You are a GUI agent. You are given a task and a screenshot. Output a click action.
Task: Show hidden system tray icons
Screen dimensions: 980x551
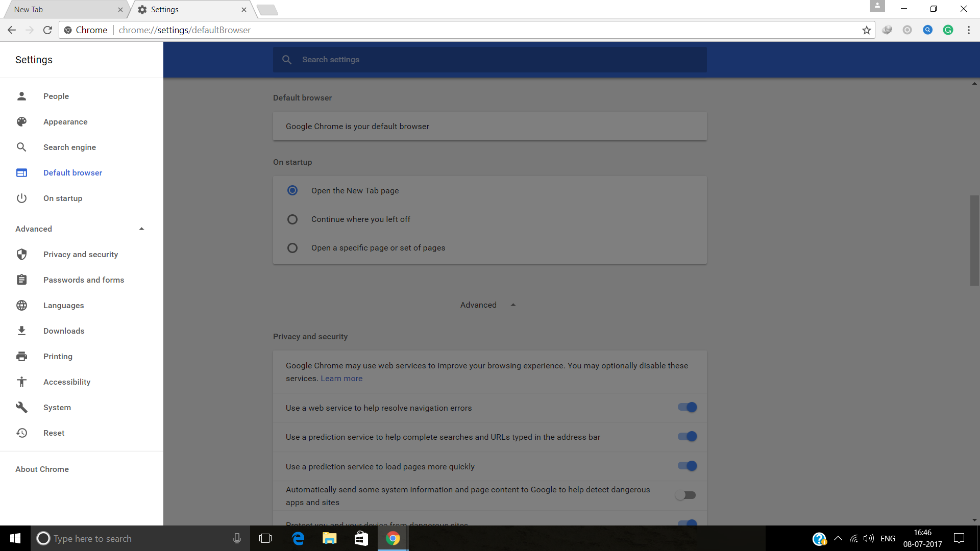click(838, 538)
